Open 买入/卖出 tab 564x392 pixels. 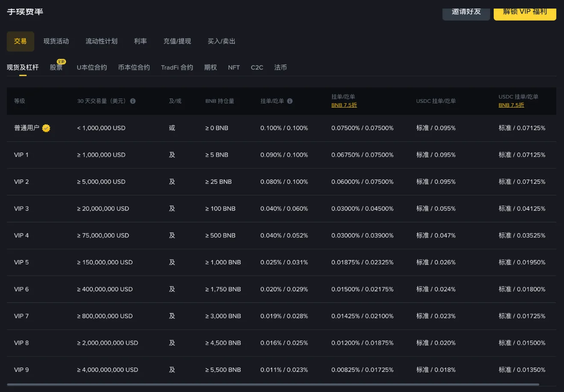tap(222, 42)
